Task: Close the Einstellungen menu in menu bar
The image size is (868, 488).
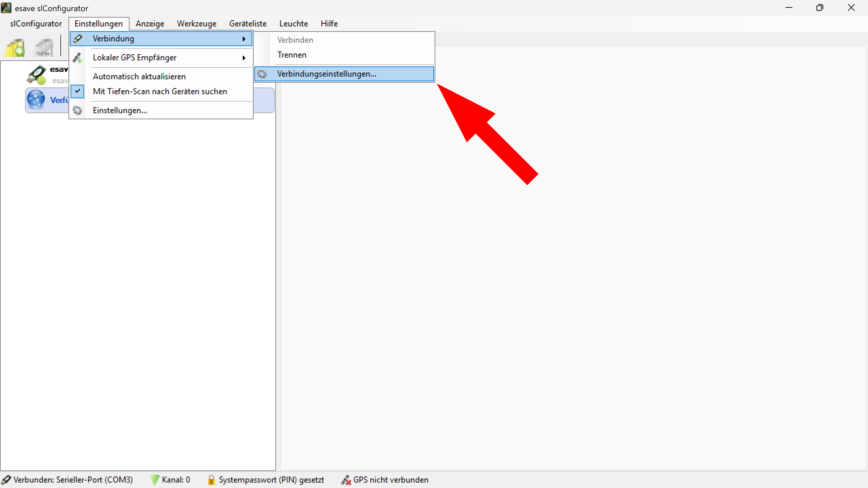Action: (99, 24)
